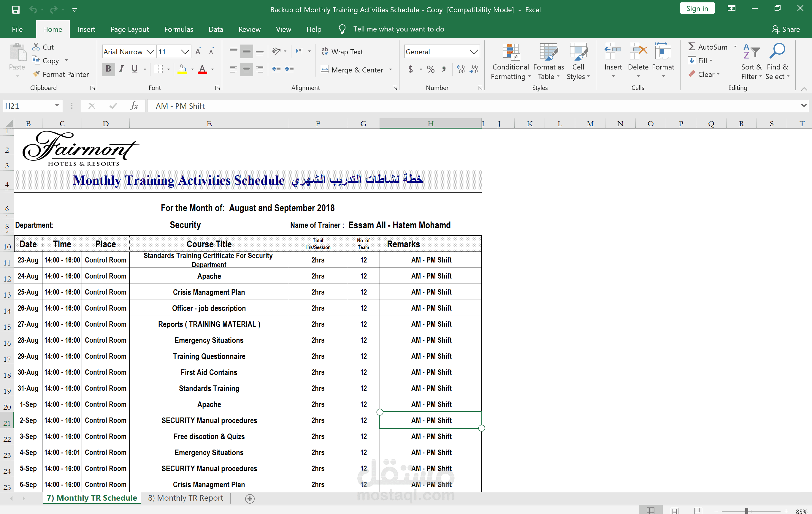The image size is (812, 514).
Task: Open the 8) Monthly TR Report sheet
Action: [185, 498]
